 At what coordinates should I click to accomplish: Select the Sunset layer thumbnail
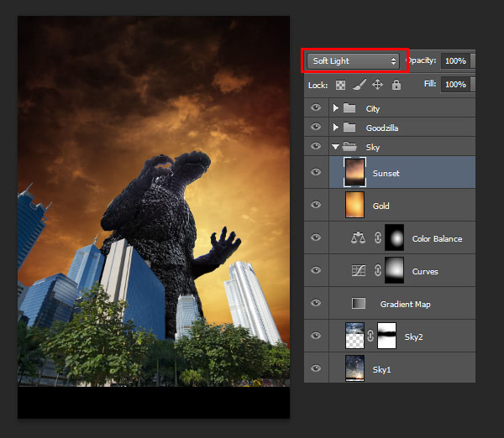[x=354, y=172]
